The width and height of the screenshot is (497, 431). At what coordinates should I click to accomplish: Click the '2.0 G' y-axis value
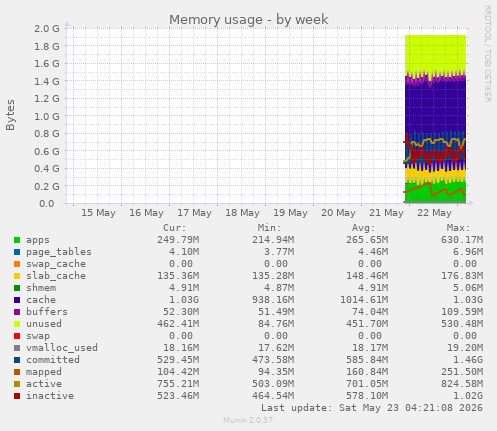(x=47, y=28)
